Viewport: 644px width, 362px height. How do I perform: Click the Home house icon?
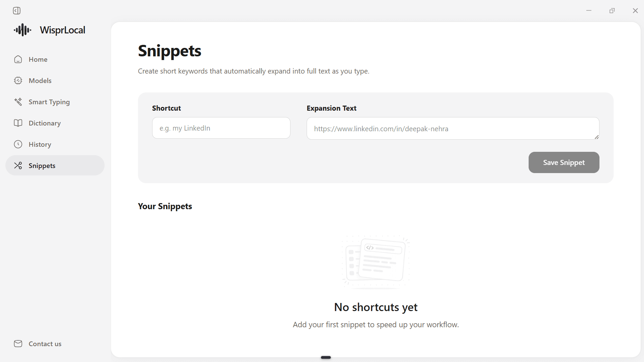click(18, 59)
